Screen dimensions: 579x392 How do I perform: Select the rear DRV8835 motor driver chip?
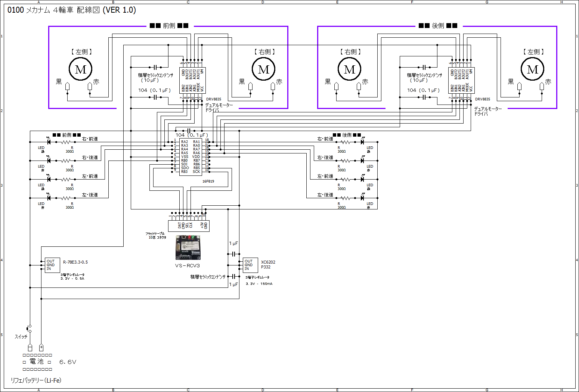pos(461,80)
